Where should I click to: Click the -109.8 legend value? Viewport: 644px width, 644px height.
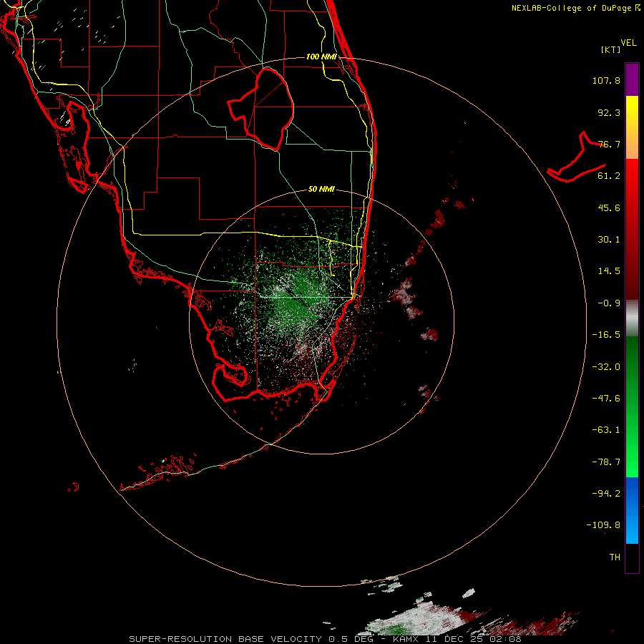tap(603, 525)
